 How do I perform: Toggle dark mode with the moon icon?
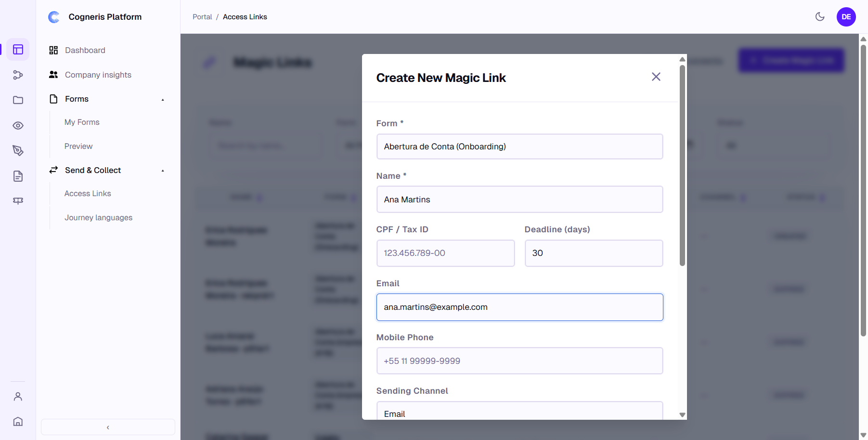(x=820, y=17)
